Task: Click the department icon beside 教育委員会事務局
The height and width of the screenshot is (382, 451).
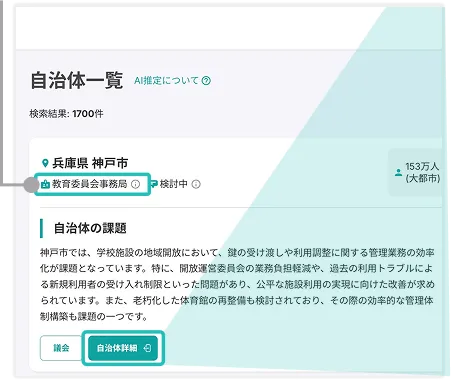Action: coord(45,184)
